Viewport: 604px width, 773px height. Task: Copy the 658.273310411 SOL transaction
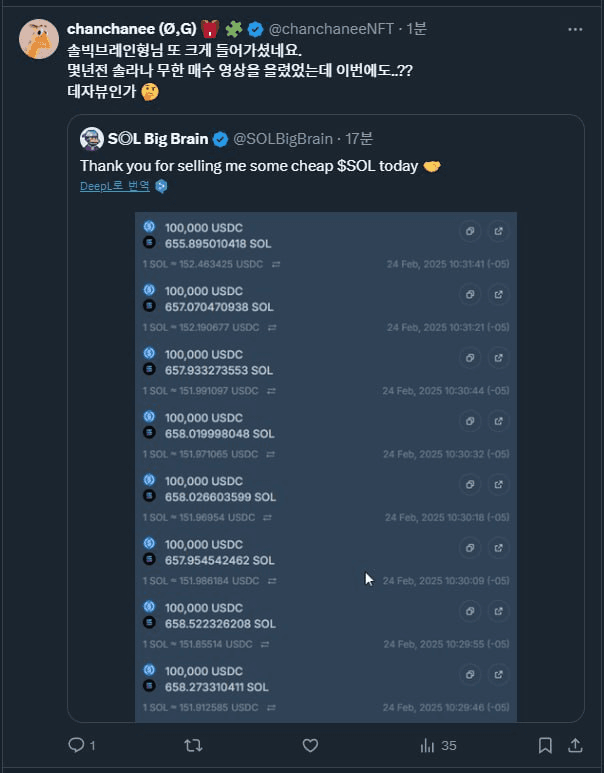[469, 675]
